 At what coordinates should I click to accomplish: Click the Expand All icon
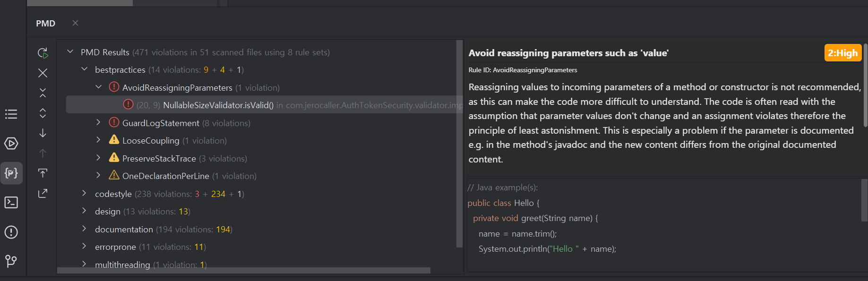pos(43,113)
